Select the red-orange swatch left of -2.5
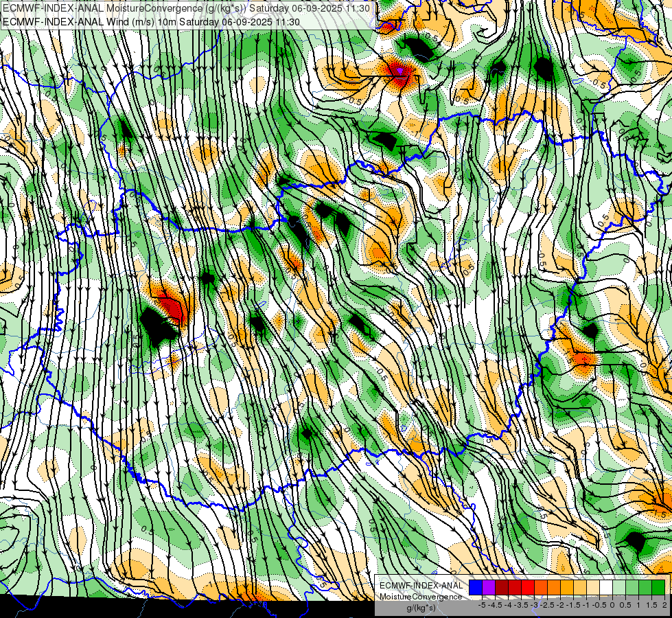Screen dimensions: 672x618 tap(541, 587)
